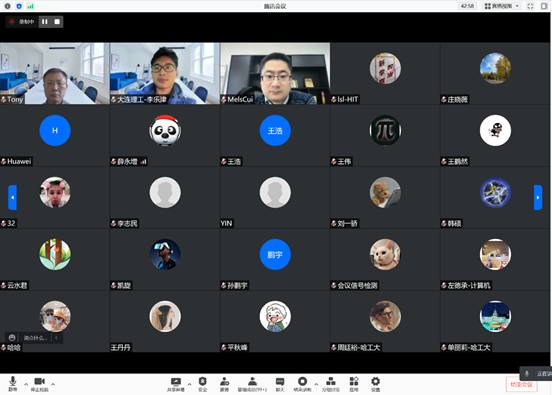Open settings gear in bottom toolbar
Screen dimensions: 552x395
coord(376,384)
